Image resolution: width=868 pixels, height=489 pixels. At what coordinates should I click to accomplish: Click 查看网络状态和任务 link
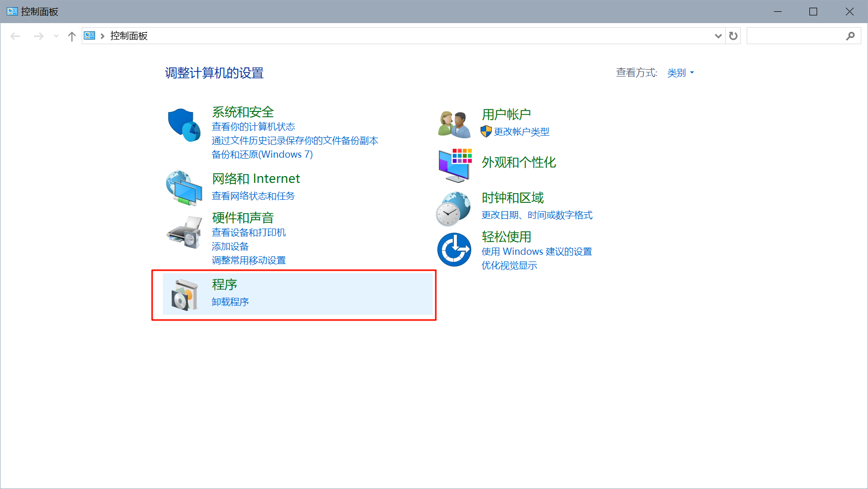(253, 196)
